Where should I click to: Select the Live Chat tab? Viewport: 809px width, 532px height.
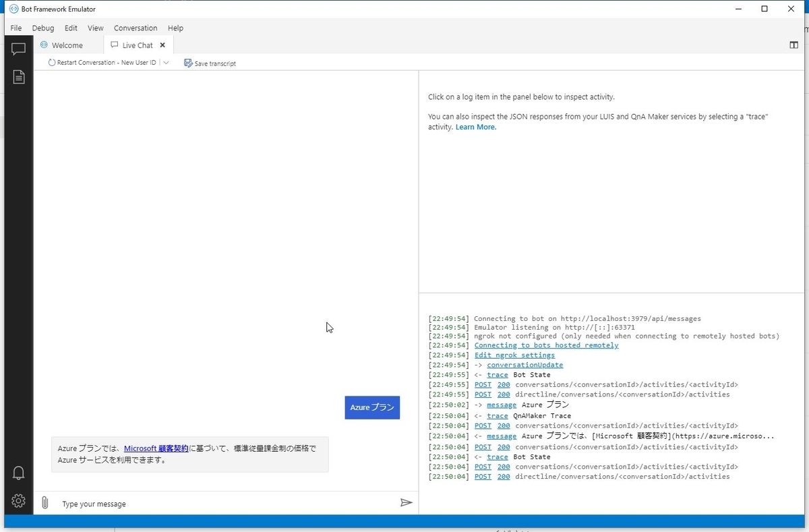(x=138, y=45)
